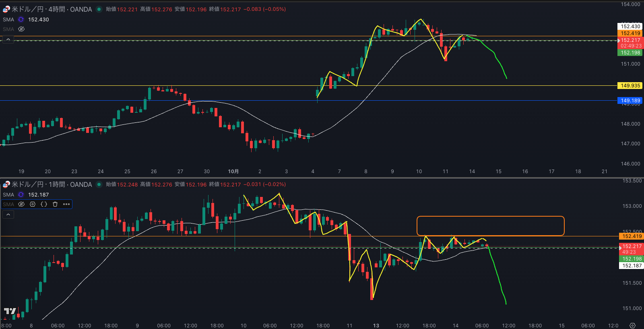Click the 1-hour chart's SMA refresh icon
The width and height of the screenshot is (644, 329).
tap(21, 195)
